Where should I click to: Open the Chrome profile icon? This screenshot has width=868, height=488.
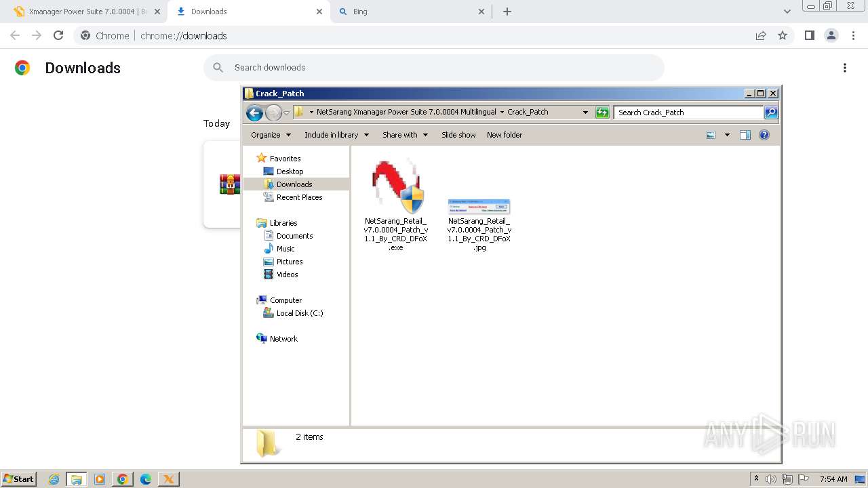[831, 35]
